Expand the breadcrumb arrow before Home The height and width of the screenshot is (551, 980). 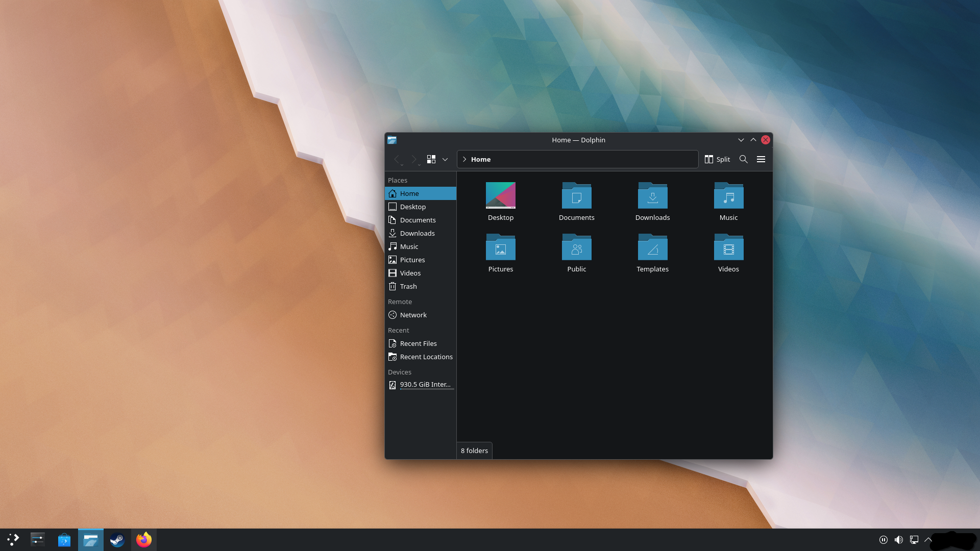(464, 159)
